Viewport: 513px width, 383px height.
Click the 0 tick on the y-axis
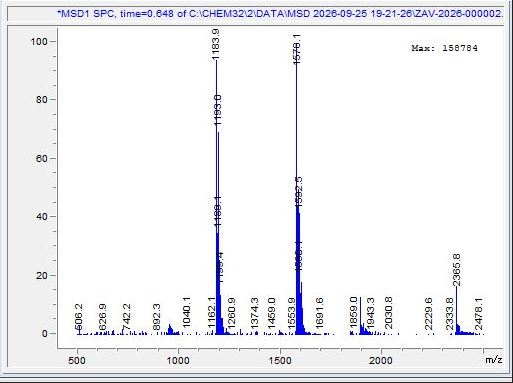[45, 334]
